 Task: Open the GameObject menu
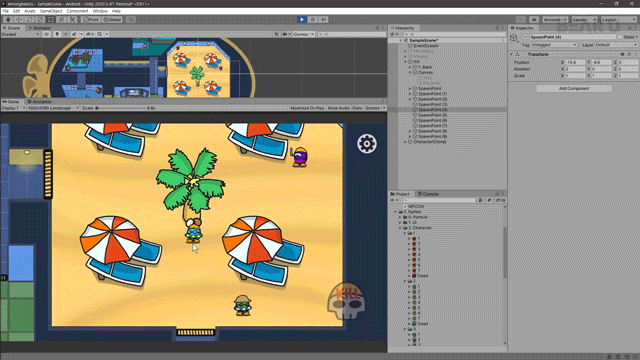coord(51,11)
